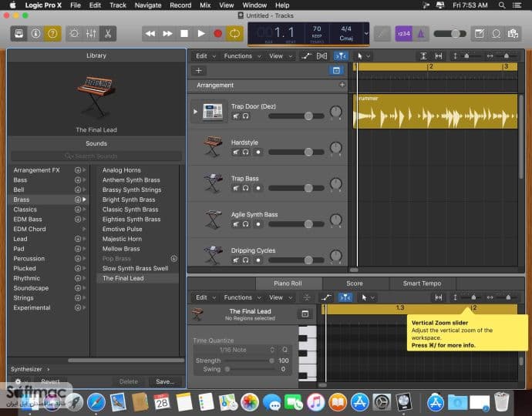
Task: Open the Inspector info button
Action: coord(35,34)
